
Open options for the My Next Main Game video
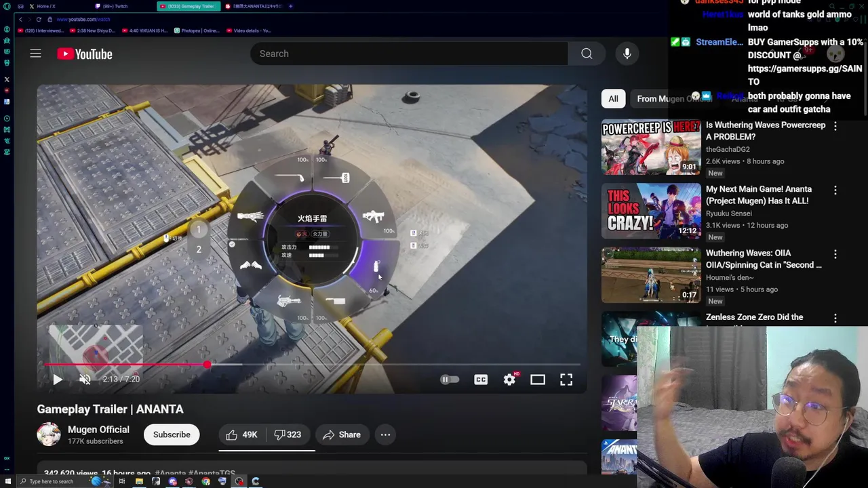[835, 190]
